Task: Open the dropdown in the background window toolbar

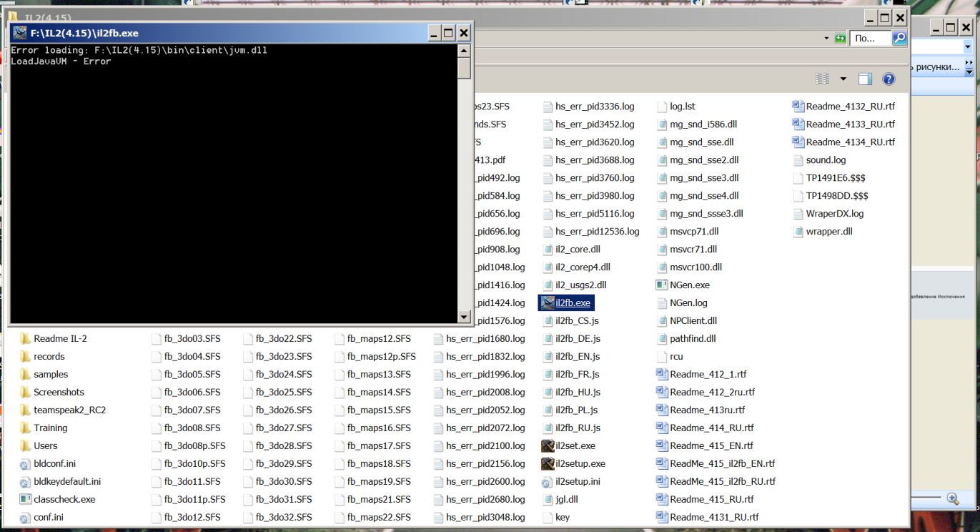Action: pyautogui.click(x=969, y=47)
